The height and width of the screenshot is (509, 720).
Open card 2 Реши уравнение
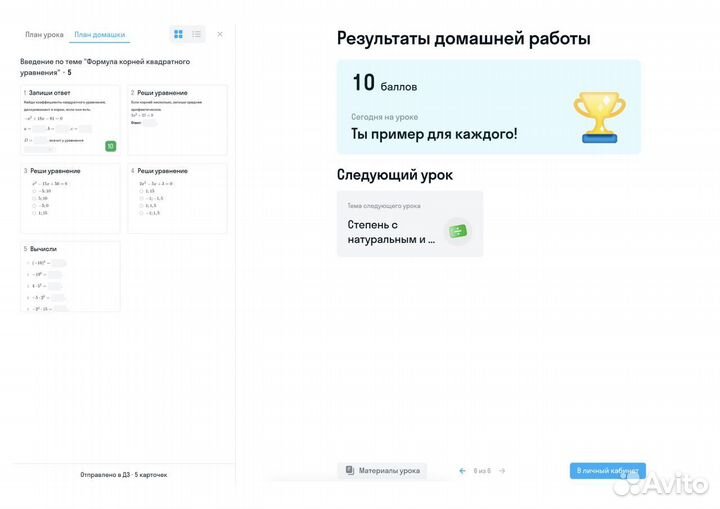click(x=177, y=120)
